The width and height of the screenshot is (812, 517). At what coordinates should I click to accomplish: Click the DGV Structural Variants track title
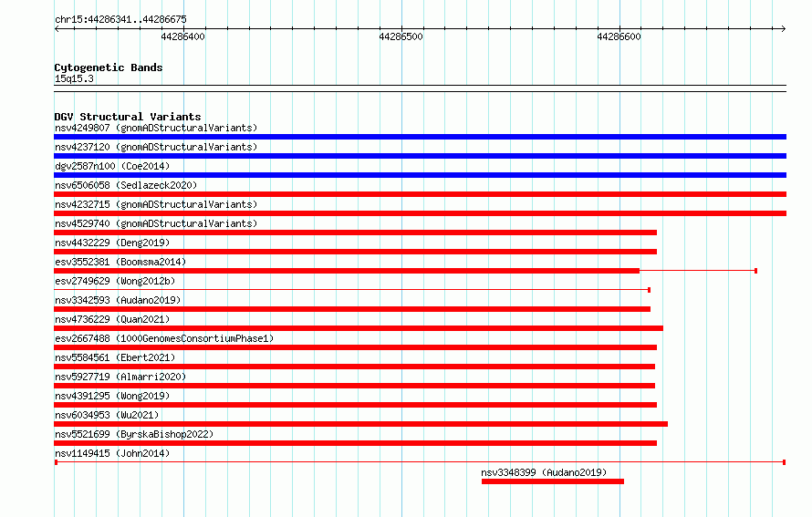point(128,117)
